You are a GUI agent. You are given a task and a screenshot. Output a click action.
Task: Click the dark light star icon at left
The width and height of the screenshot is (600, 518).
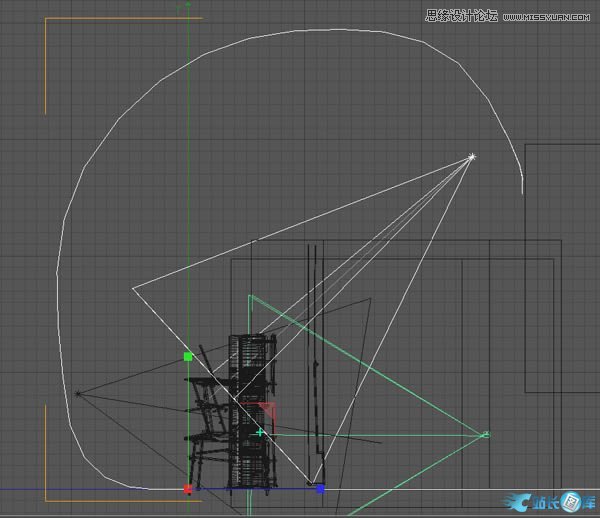(x=78, y=394)
